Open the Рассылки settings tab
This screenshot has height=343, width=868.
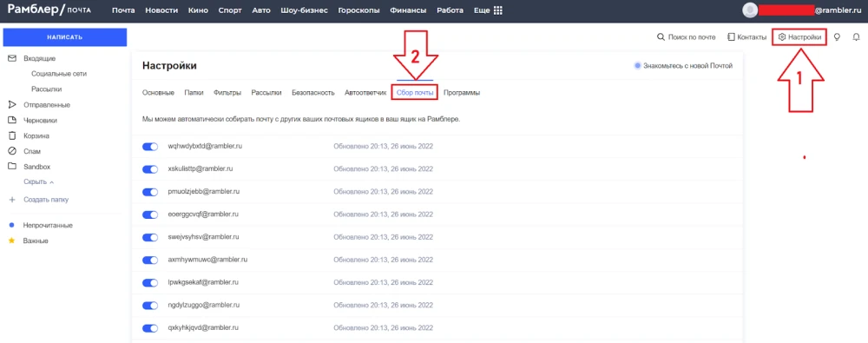[x=266, y=93]
